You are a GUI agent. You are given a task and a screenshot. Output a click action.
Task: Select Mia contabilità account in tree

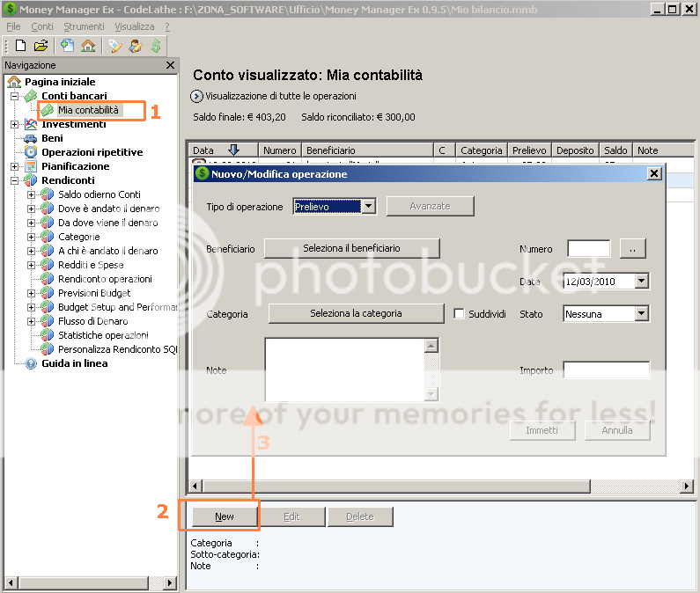pyautogui.click(x=88, y=110)
